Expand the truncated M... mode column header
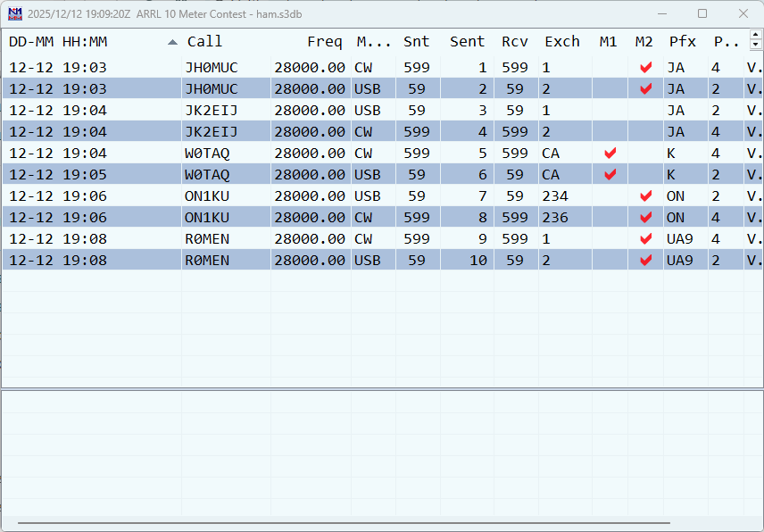The image size is (764, 532). (373, 42)
